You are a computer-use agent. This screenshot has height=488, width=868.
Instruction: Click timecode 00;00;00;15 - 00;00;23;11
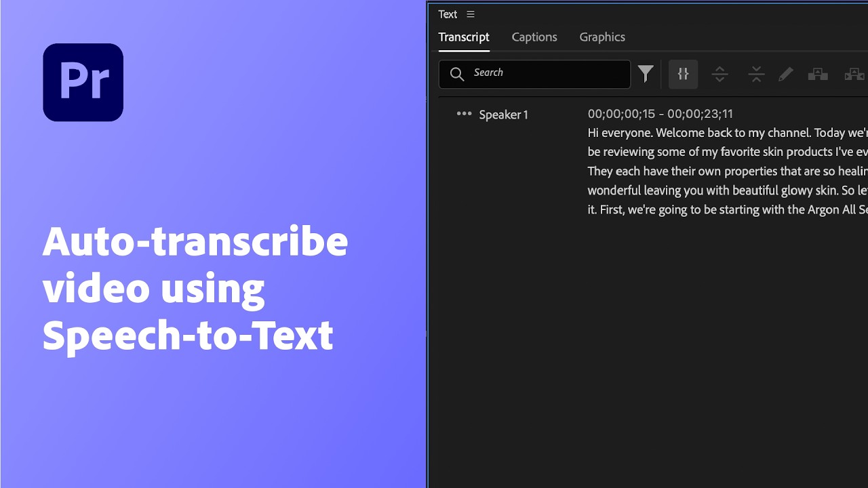(660, 114)
